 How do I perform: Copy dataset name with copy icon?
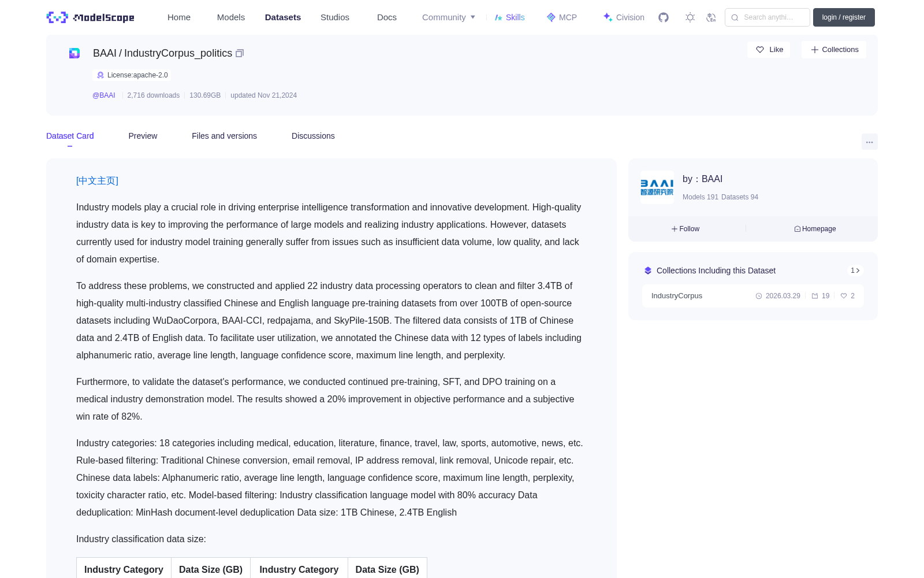240,53
